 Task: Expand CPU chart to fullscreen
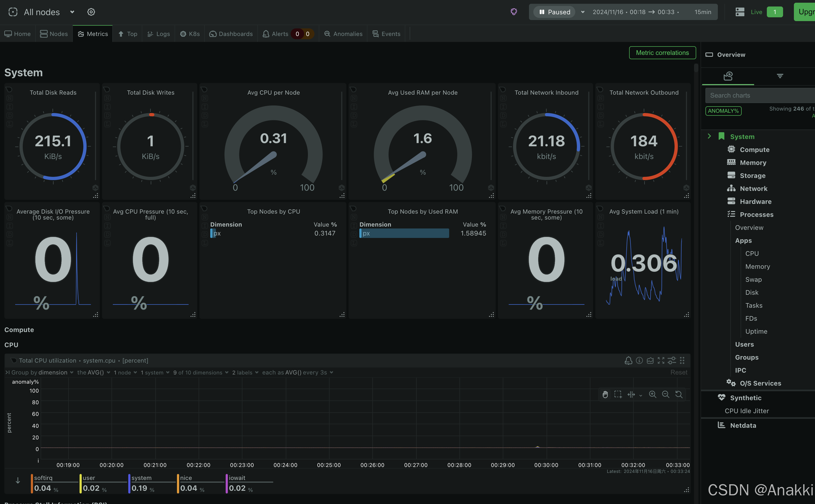[x=660, y=360]
